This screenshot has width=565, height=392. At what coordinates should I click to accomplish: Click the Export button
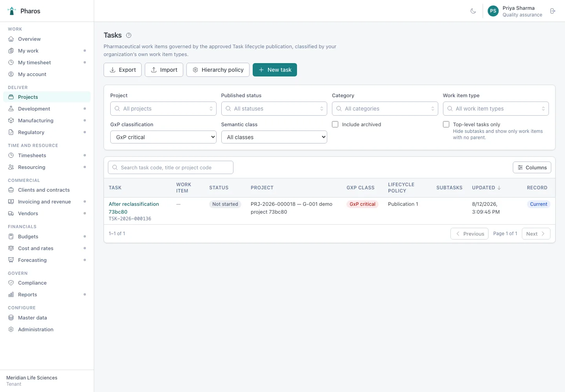[x=122, y=70]
